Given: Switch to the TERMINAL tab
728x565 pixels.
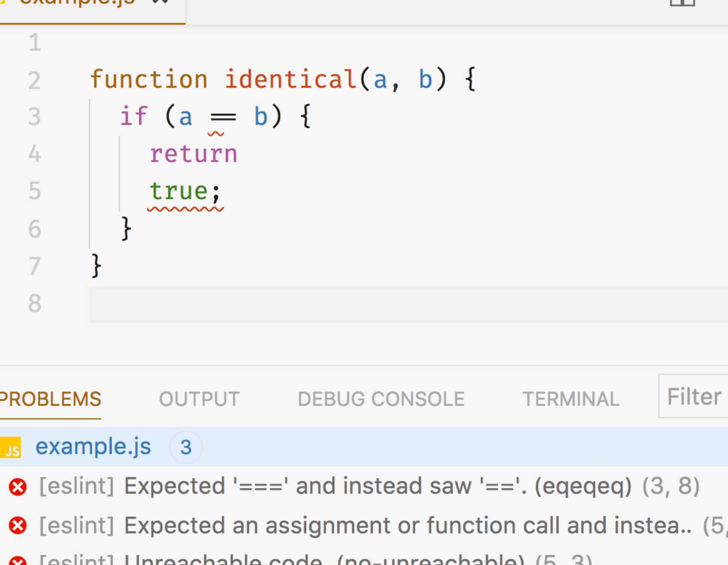Looking at the screenshot, I should [571, 399].
